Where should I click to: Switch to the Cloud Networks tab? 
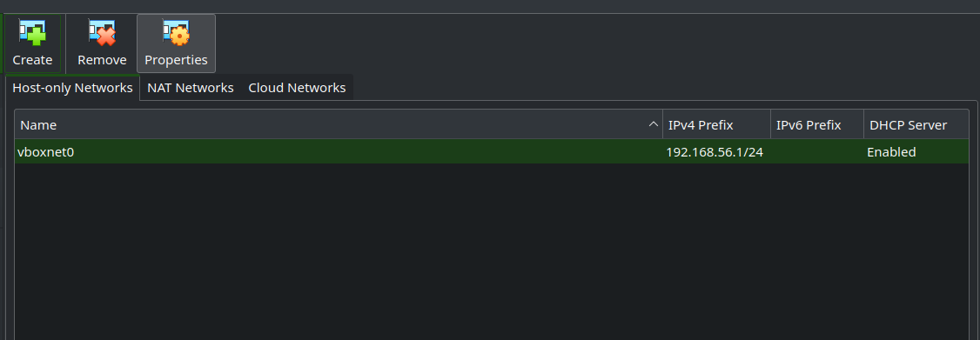297,88
